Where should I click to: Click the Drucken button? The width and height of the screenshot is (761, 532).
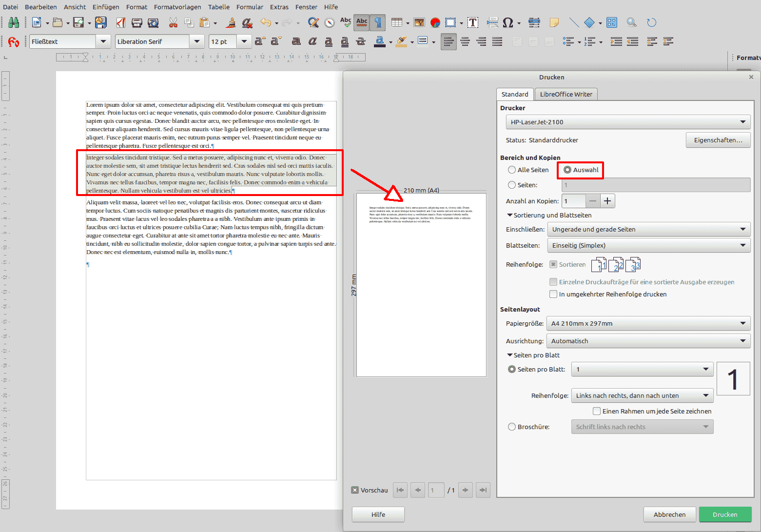pyautogui.click(x=725, y=514)
